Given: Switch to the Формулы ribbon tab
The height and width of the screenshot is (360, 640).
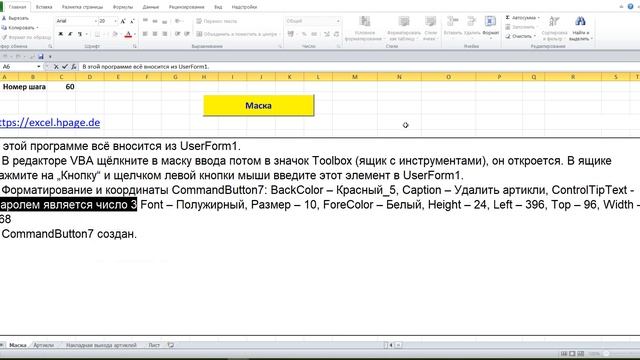Looking at the screenshot, I should (122, 7).
